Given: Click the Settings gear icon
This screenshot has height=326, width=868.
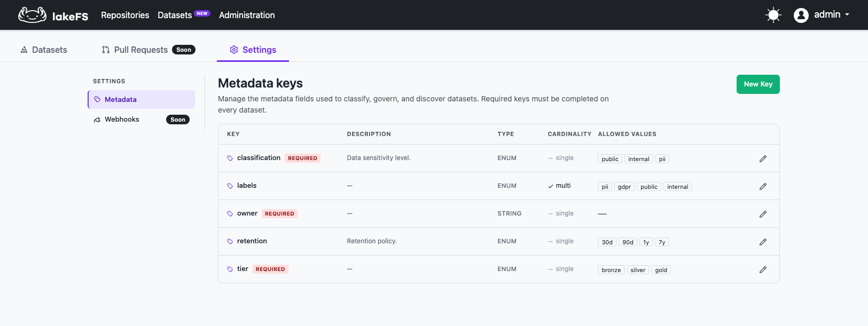Looking at the screenshot, I should pyautogui.click(x=234, y=50).
